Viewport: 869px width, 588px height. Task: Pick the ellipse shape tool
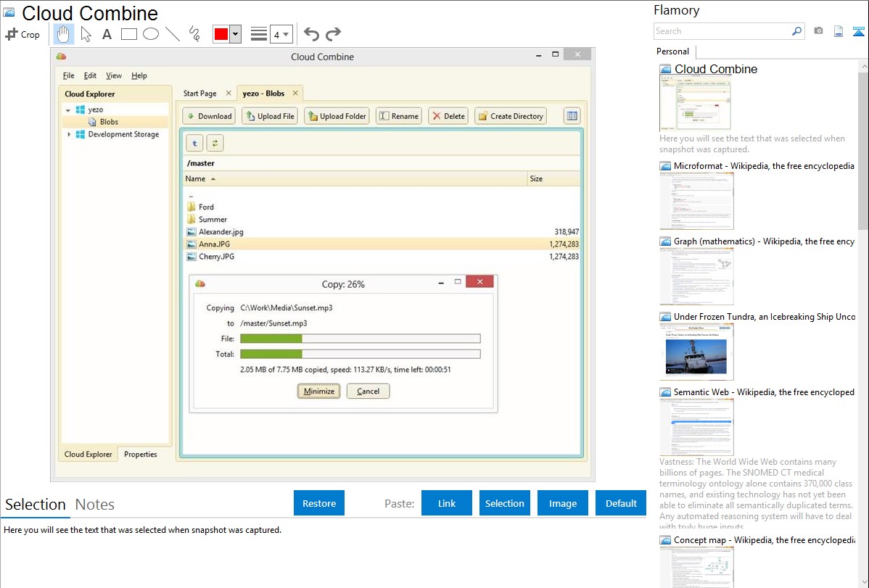click(151, 34)
